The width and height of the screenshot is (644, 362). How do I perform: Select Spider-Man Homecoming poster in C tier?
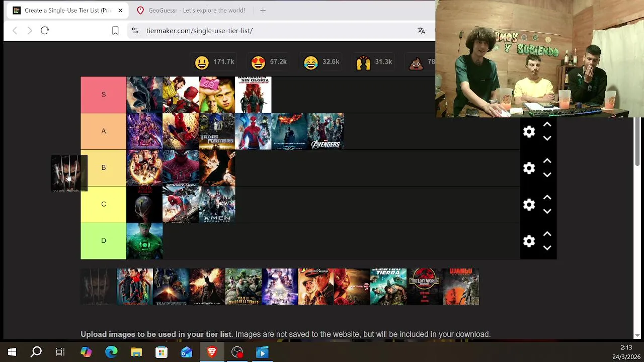(181, 205)
